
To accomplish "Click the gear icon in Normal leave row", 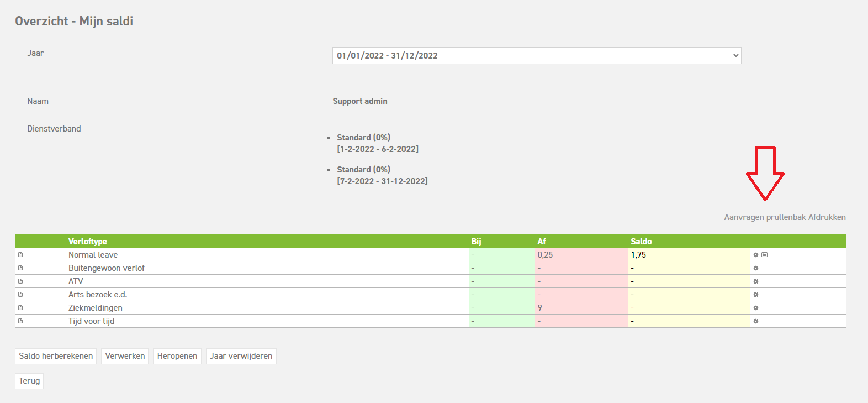I will pos(756,255).
